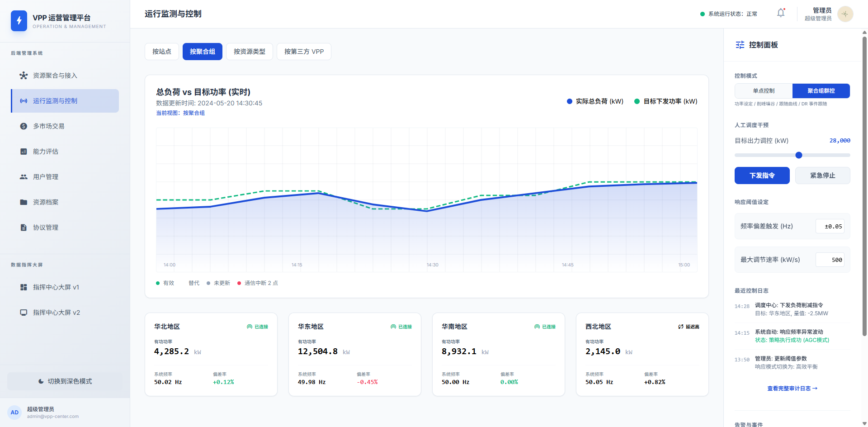Open 用户管理 people icon item
This screenshot has width=868, height=427.
tap(24, 177)
